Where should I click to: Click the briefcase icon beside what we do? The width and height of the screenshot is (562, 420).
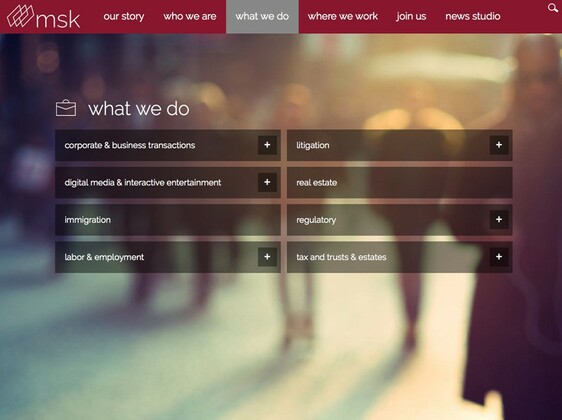click(x=66, y=108)
